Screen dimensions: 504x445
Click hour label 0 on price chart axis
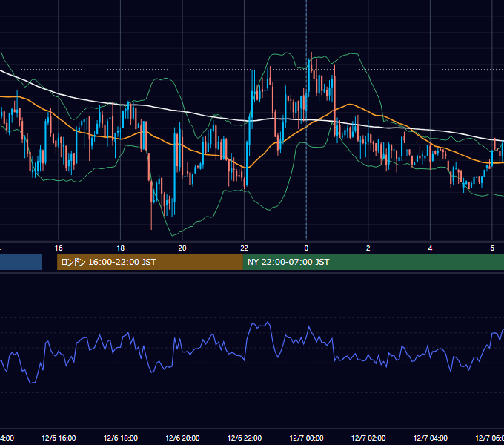pyautogui.click(x=306, y=248)
